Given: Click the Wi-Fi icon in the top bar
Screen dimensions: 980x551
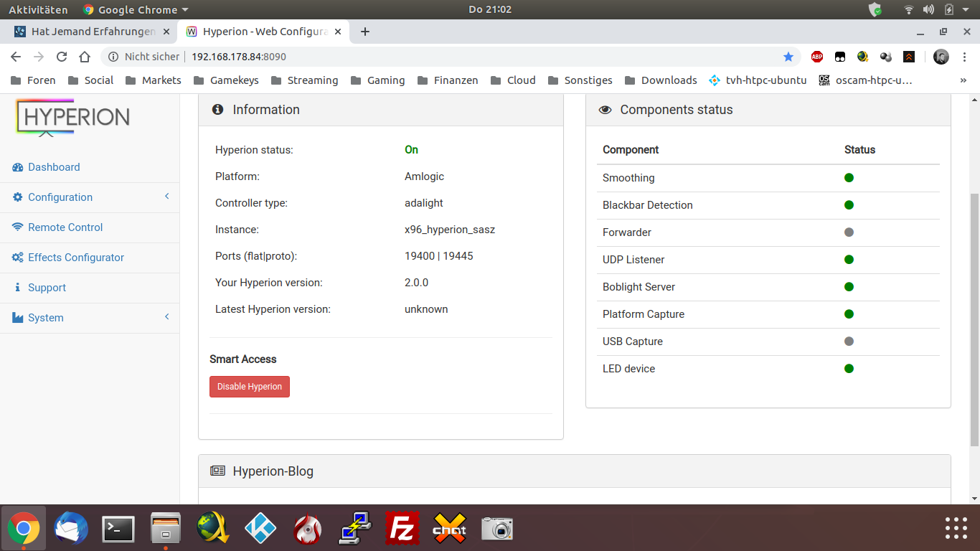Looking at the screenshot, I should pos(909,10).
